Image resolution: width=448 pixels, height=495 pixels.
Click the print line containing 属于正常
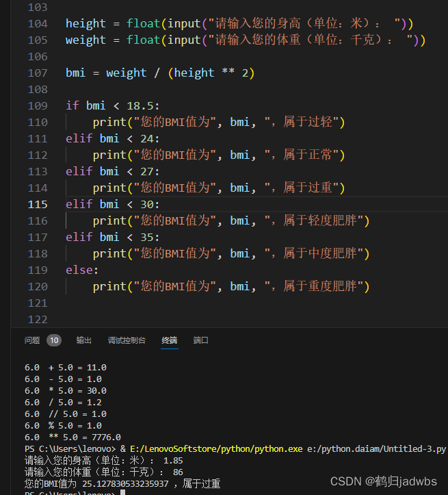(x=219, y=155)
